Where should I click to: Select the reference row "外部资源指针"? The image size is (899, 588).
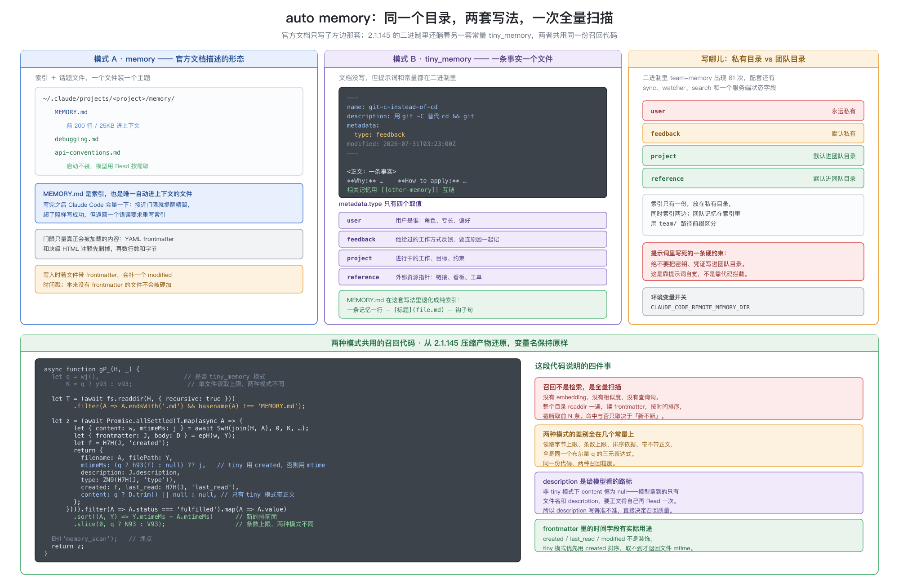pos(473,277)
